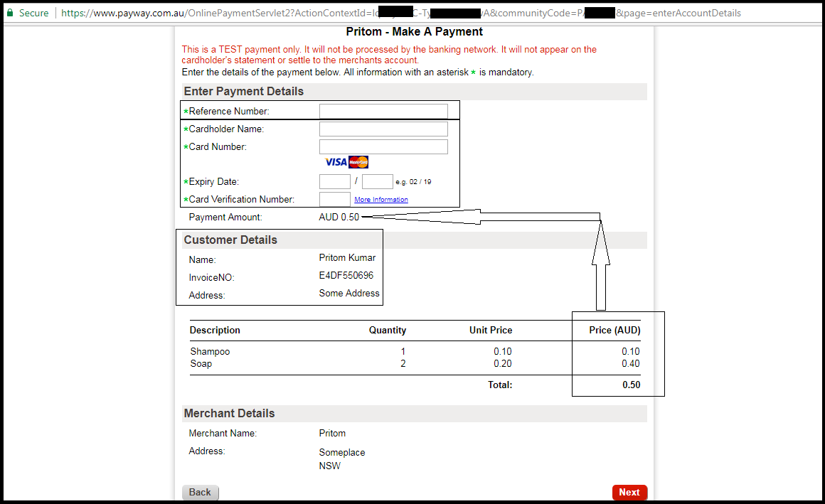Click the Shampoo item description
This screenshot has height=504, width=825.
tap(210, 351)
